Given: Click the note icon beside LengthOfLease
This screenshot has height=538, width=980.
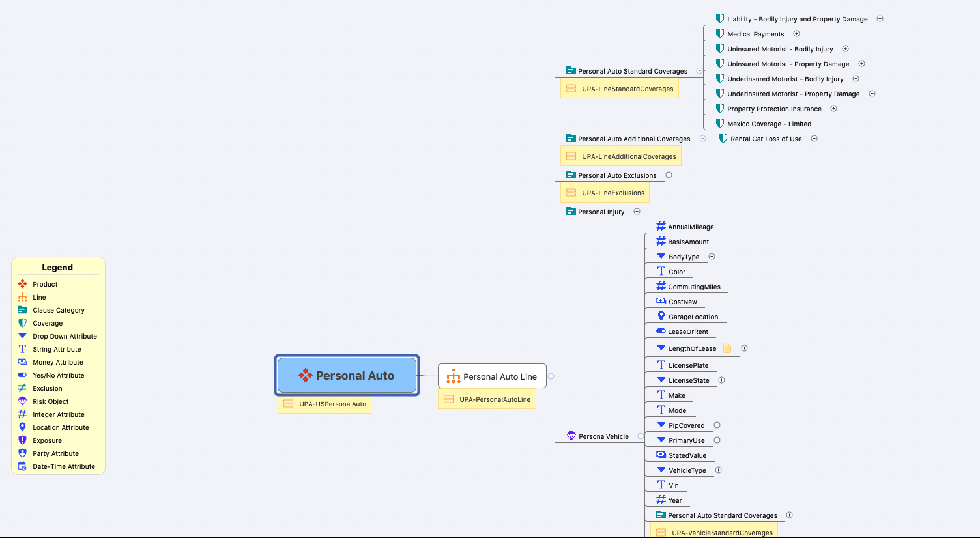Looking at the screenshot, I should [727, 348].
